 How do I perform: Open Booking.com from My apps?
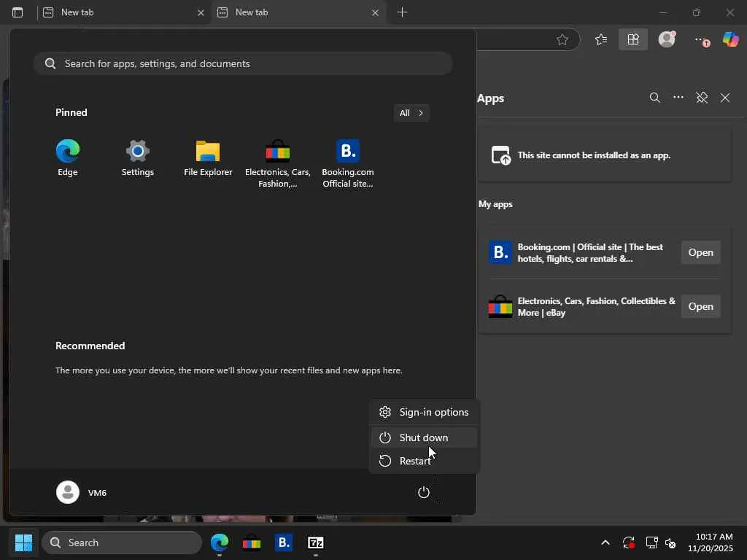700,252
